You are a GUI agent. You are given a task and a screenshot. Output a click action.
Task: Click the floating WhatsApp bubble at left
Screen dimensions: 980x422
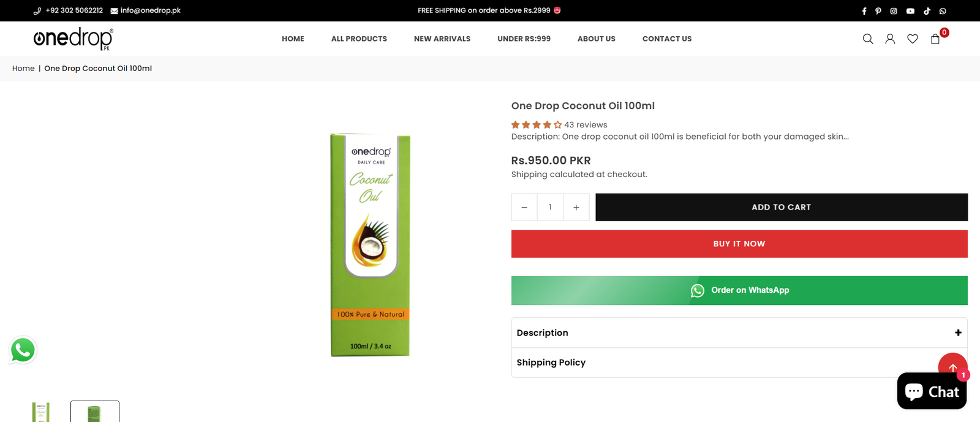coord(23,350)
